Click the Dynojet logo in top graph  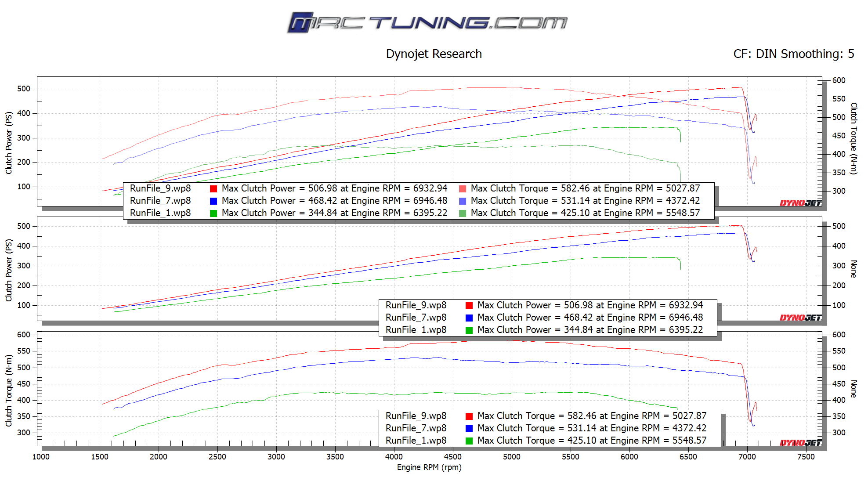800,203
